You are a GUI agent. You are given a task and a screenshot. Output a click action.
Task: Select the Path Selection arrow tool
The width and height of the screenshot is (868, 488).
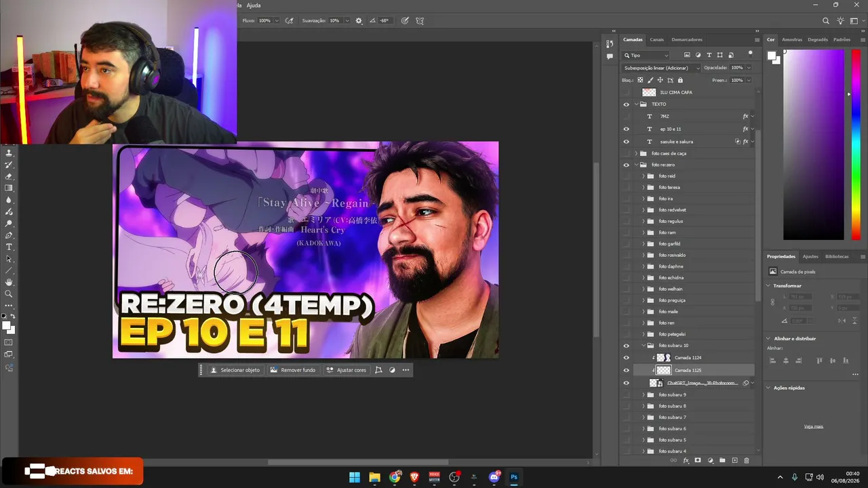[x=9, y=259]
